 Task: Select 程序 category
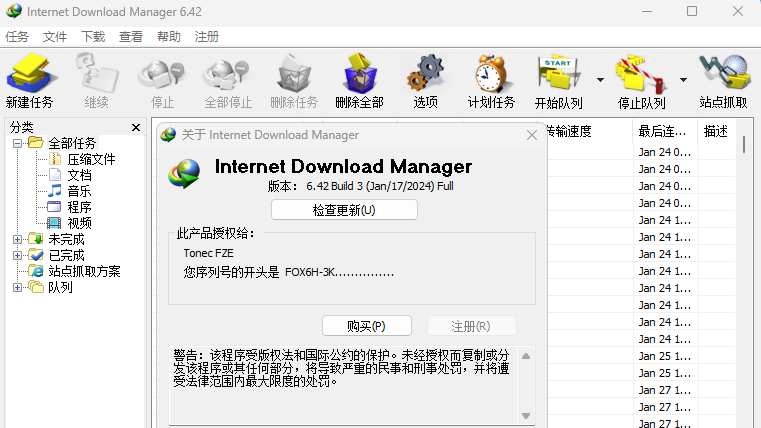click(x=79, y=207)
